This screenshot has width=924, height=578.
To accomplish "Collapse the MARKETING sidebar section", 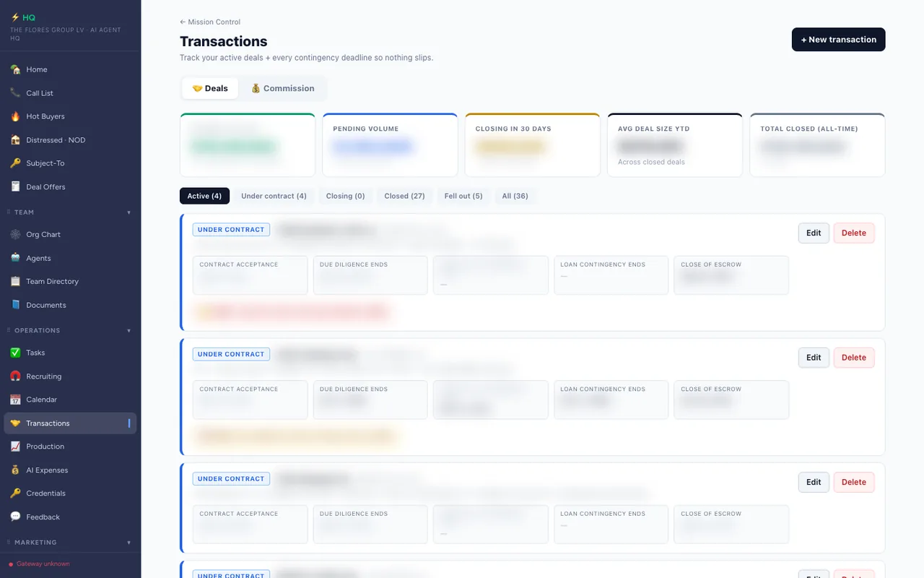I will [x=129, y=543].
